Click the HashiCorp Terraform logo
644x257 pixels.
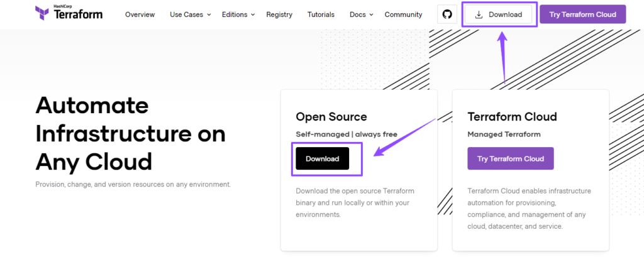click(69, 14)
